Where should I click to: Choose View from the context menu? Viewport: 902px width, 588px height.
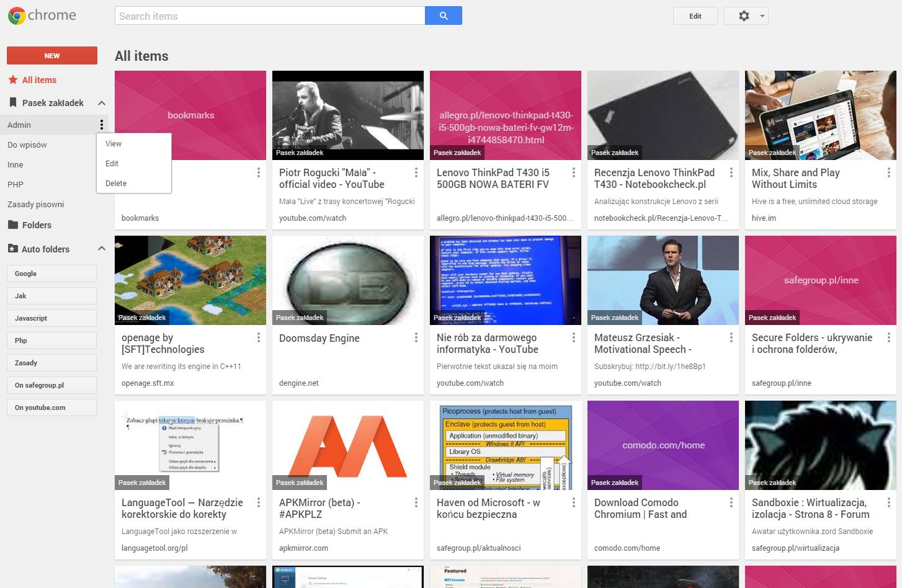134,144
